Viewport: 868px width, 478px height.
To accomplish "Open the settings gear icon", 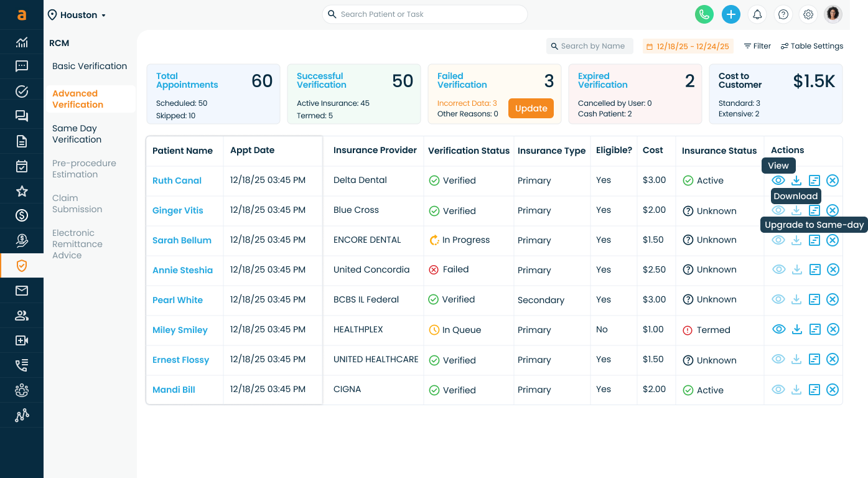I will click(808, 14).
